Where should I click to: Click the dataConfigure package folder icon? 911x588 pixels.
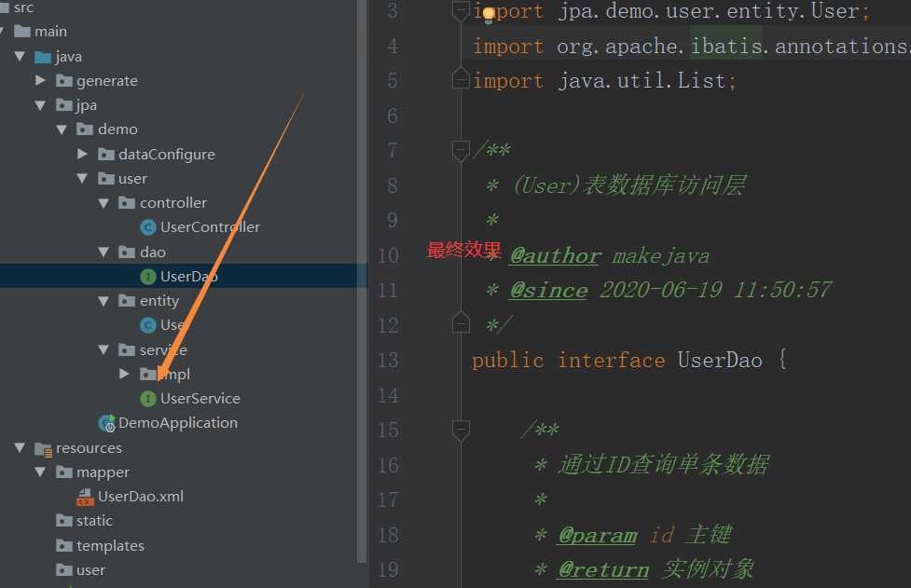[105, 155]
